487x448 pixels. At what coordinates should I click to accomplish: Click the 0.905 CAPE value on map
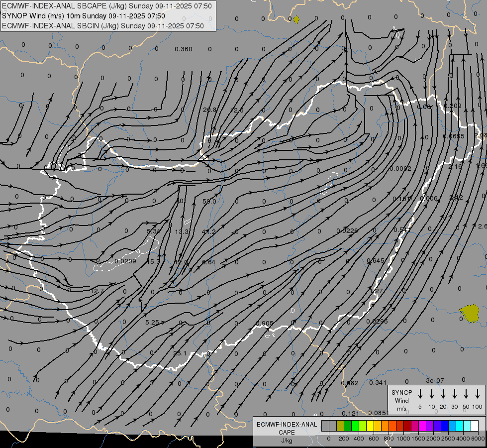(265, 324)
